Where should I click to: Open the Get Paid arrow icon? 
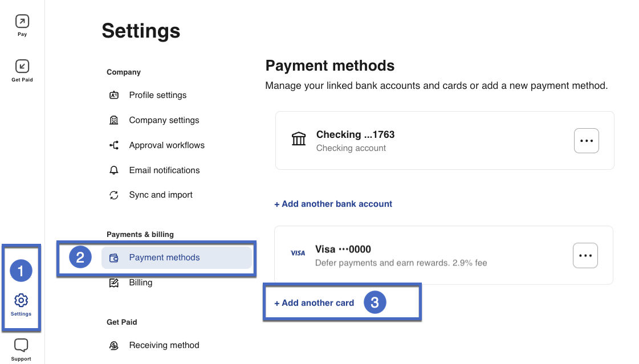pos(22,66)
